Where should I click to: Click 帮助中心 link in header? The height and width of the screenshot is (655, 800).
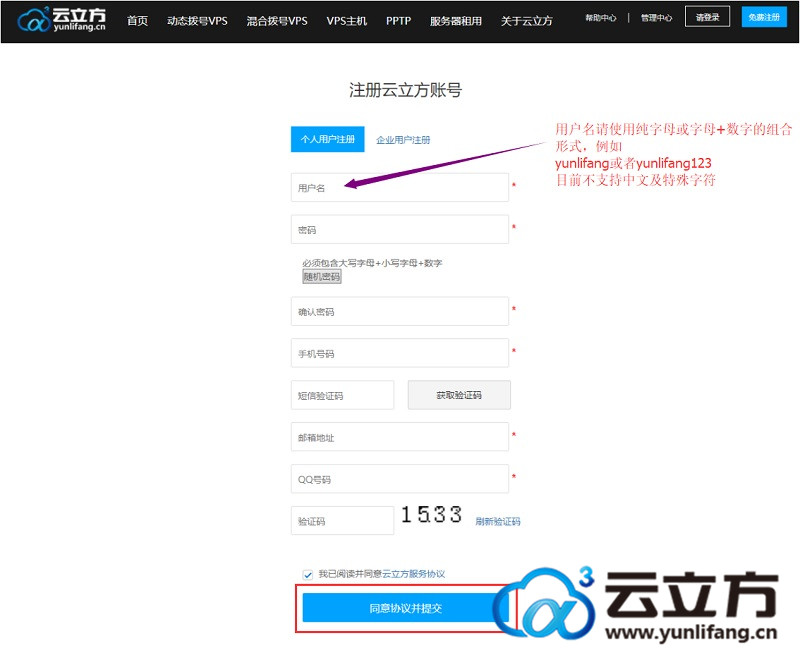coord(601,18)
